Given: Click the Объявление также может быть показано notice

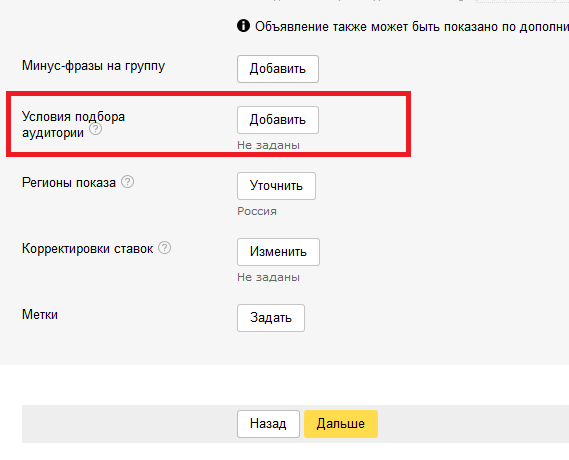Looking at the screenshot, I should click(412, 27).
